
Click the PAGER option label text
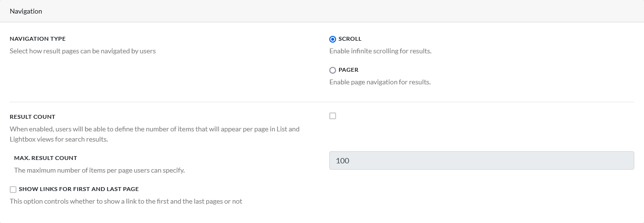pyautogui.click(x=348, y=70)
